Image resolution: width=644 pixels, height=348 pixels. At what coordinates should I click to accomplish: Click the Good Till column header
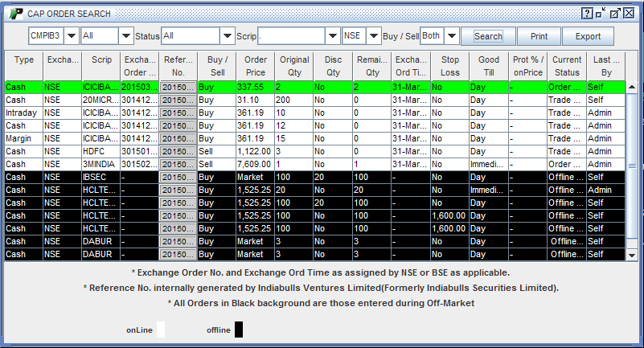(488, 66)
